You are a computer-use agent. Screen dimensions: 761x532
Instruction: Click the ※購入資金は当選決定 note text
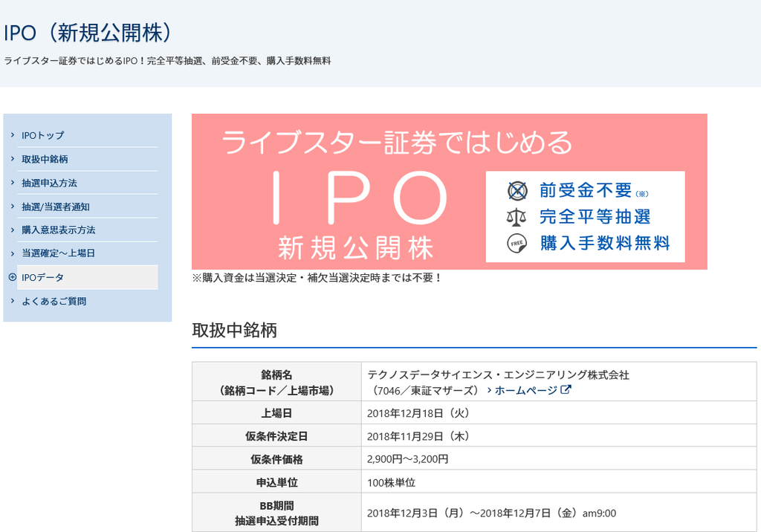[x=317, y=278]
